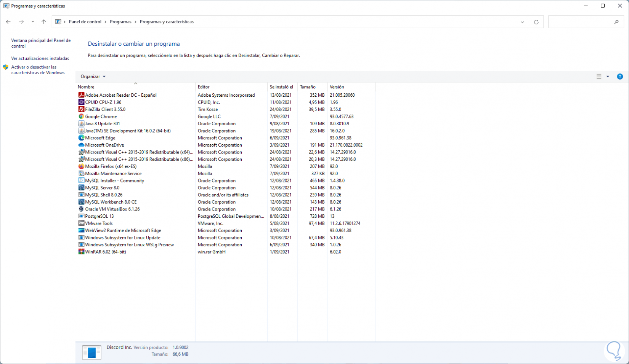The image size is (629, 364).
Task: Open the Organizar dropdown menu
Action: (93, 77)
